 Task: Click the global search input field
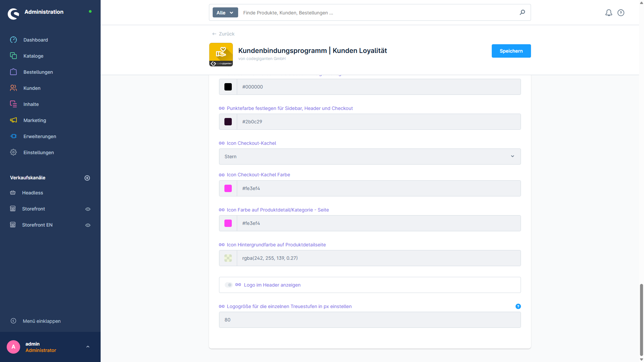pyautogui.click(x=378, y=13)
